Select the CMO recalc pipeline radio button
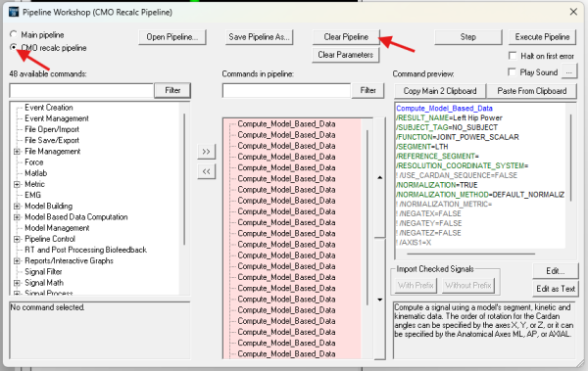The image size is (588, 371). [14, 47]
